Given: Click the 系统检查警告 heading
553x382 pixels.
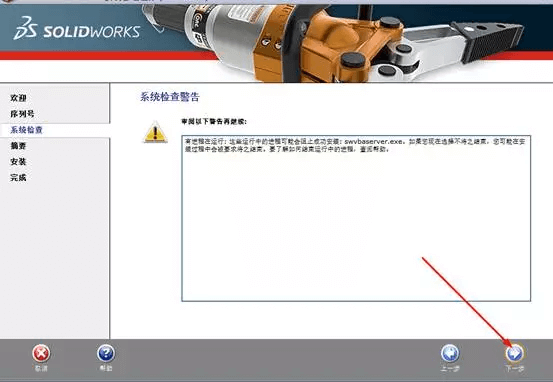Looking at the screenshot, I should coord(170,97).
